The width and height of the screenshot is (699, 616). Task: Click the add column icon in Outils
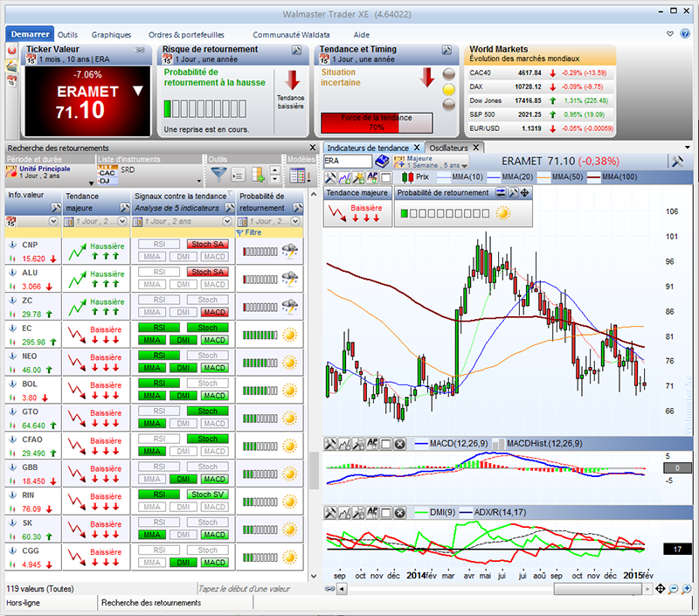(x=258, y=175)
